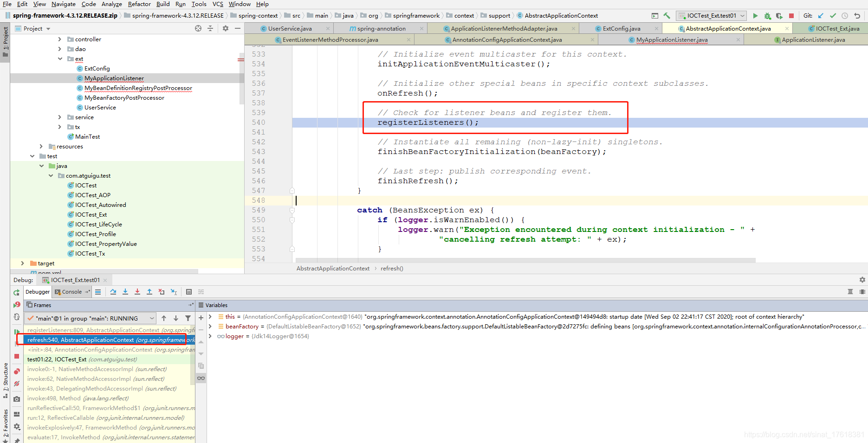Run to Cursor in the debugger toolbar

(174, 292)
